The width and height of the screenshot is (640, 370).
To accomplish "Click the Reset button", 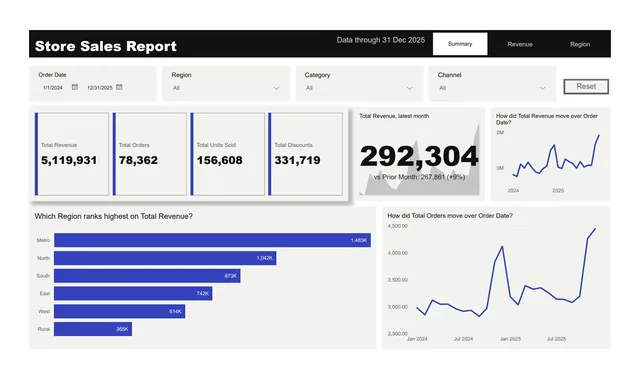I will (586, 86).
